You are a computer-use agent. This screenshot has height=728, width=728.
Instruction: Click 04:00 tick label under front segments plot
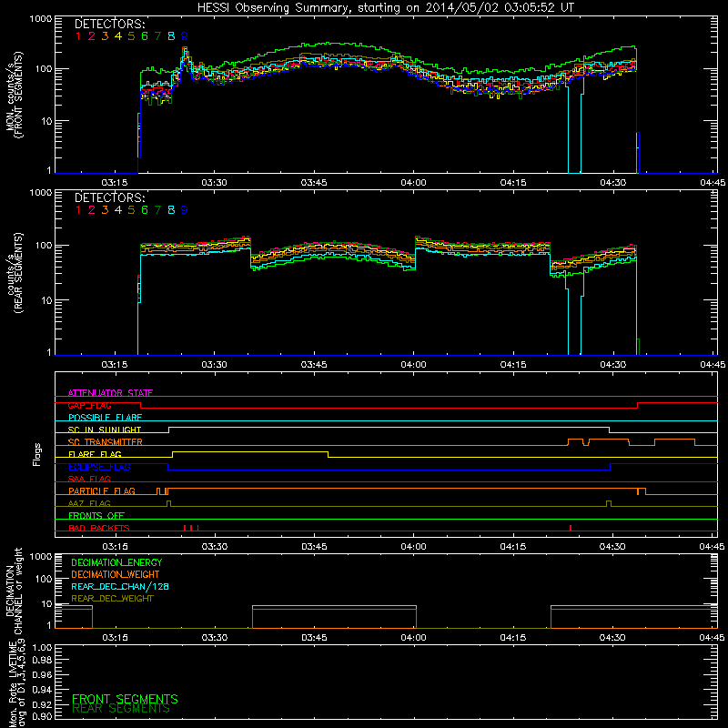(413, 183)
